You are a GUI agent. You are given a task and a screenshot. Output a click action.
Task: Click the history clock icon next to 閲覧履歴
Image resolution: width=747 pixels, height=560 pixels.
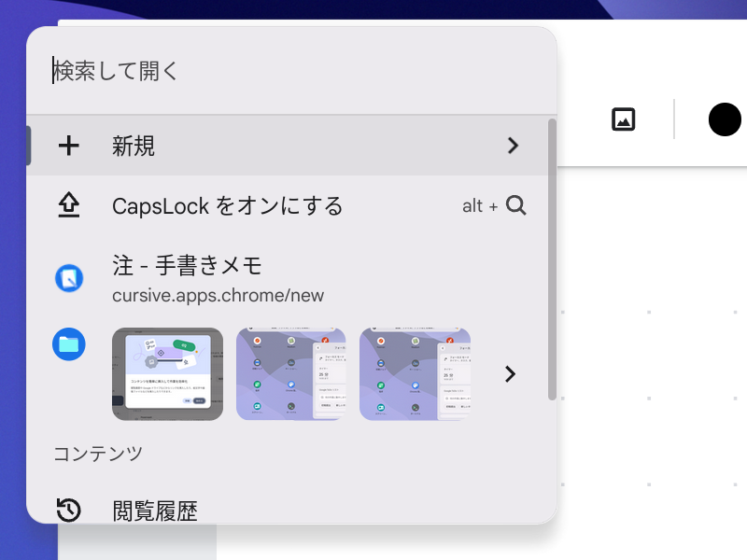69,511
